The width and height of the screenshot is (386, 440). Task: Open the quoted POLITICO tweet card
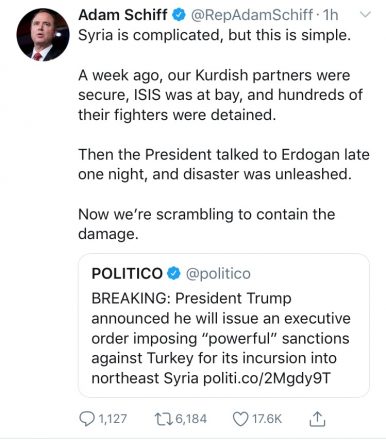click(x=224, y=325)
